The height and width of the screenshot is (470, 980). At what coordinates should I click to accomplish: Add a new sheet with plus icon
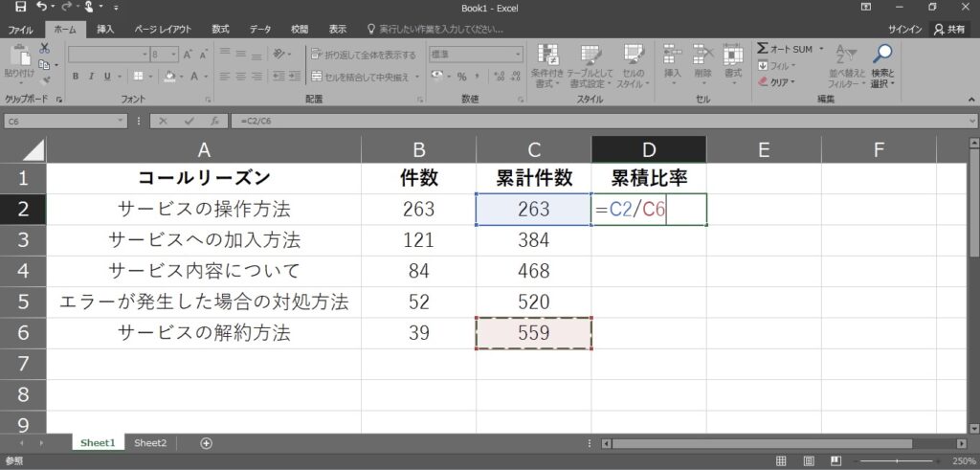(206, 443)
